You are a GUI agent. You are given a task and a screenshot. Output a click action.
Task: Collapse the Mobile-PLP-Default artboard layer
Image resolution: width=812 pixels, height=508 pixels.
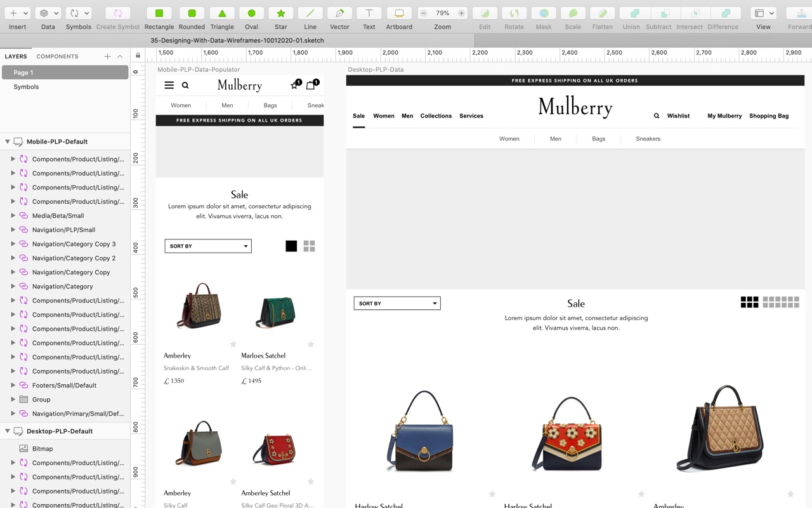tap(8, 142)
